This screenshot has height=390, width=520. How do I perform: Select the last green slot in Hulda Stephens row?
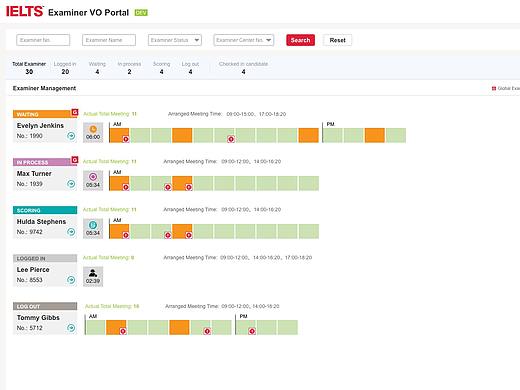pos(309,231)
